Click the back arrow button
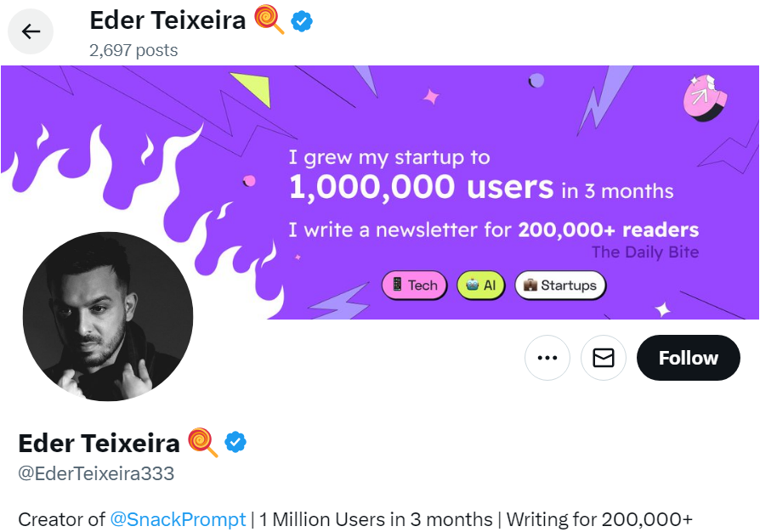760x532 pixels. pyautogui.click(x=31, y=32)
